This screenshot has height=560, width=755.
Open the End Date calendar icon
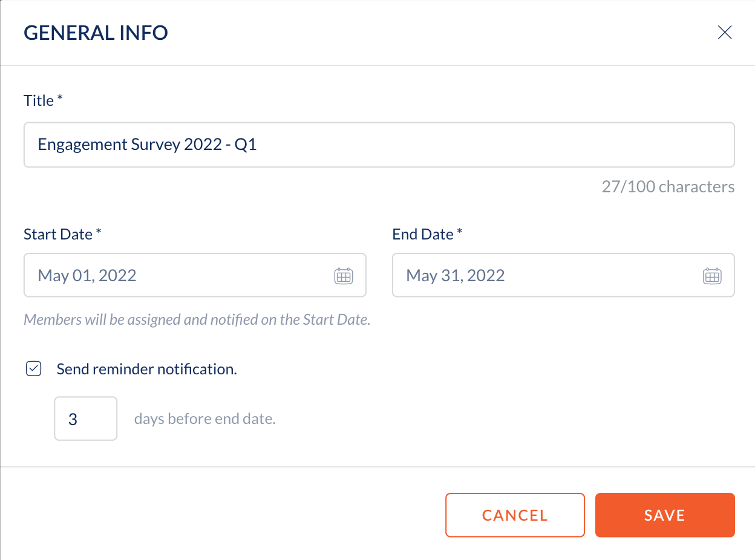pos(712,276)
